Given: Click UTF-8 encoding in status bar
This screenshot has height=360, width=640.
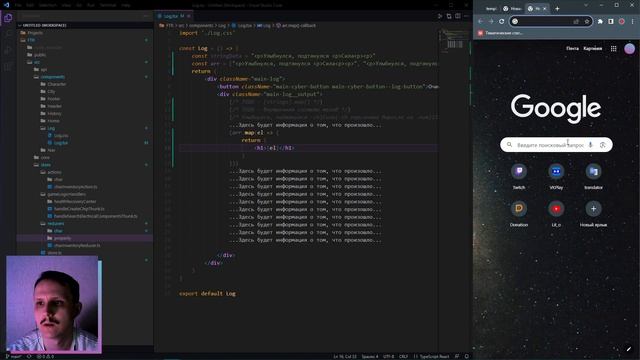Looking at the screenshot, I should pos(389,356).
